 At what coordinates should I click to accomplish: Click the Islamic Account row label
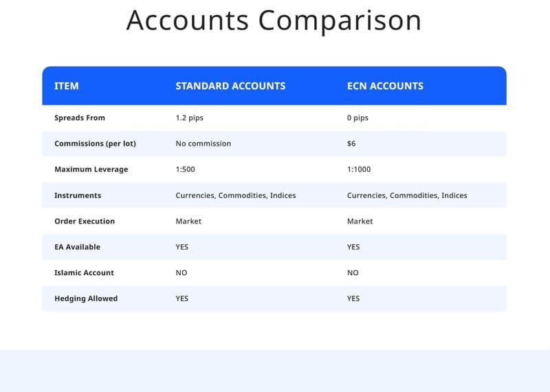pyautogui.click(x=84, y=272)
